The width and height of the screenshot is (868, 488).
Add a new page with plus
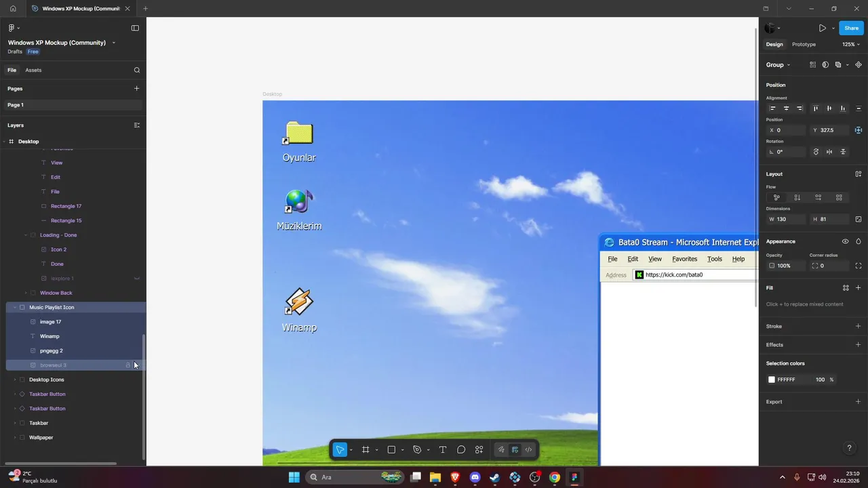137,88
